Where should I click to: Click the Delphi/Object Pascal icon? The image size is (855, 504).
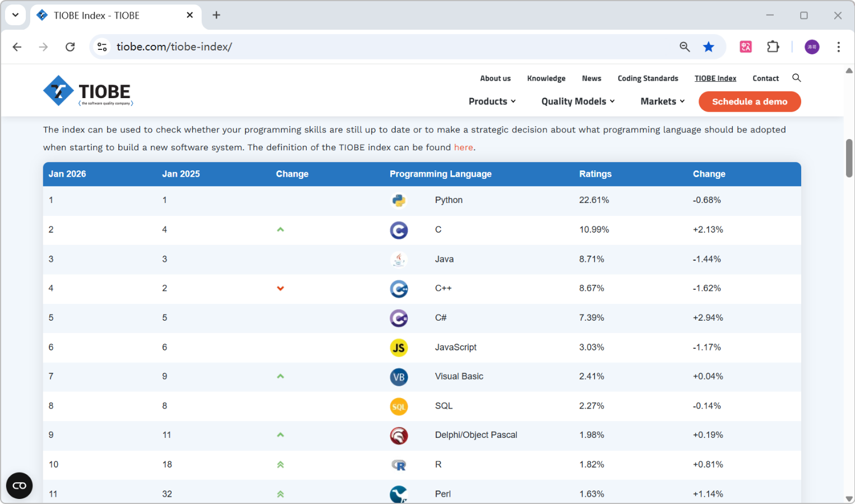[399, 436]
